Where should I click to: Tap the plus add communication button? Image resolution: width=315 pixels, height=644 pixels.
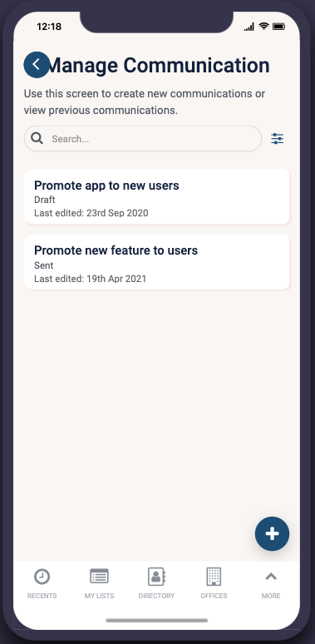(x=272, y=533)
